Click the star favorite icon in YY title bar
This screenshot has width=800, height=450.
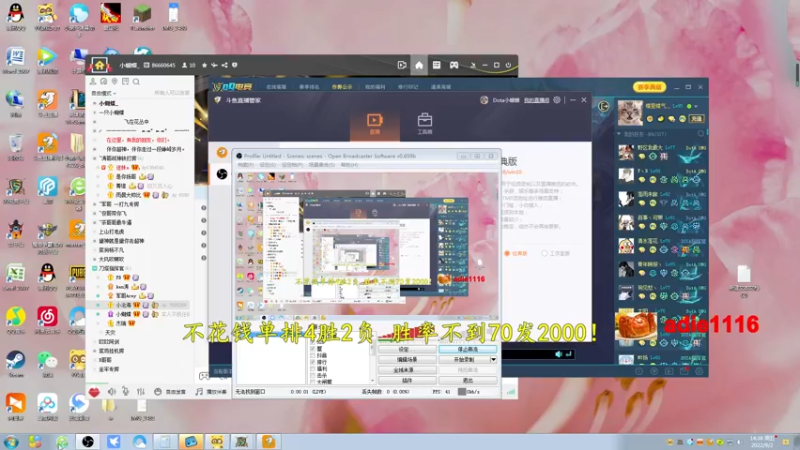[205, 65]
